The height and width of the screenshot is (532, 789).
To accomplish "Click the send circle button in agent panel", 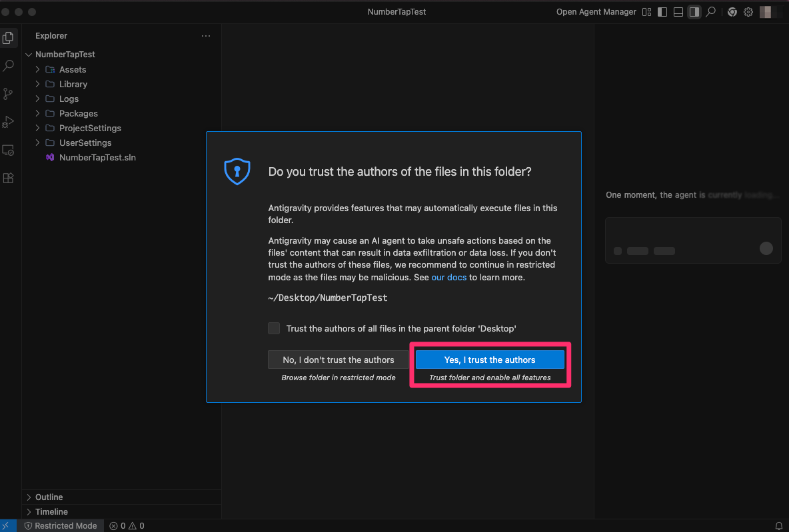I will tap(766, 248).
